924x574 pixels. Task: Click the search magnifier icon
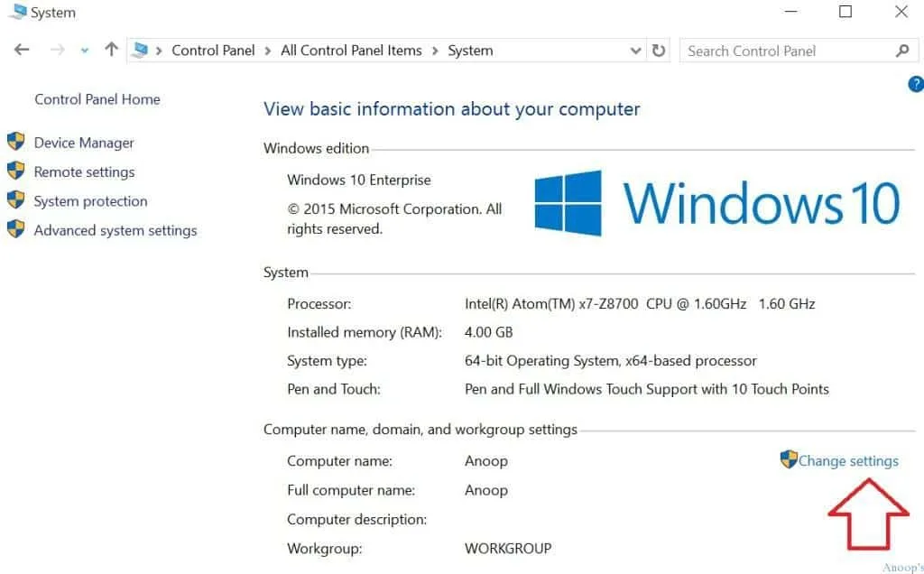pos(902,51)
